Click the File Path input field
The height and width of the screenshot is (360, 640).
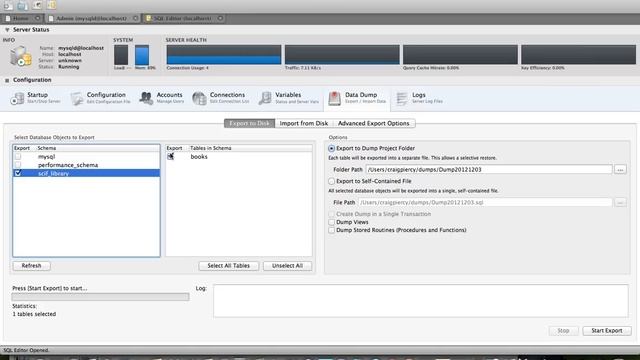click(484, 202)
